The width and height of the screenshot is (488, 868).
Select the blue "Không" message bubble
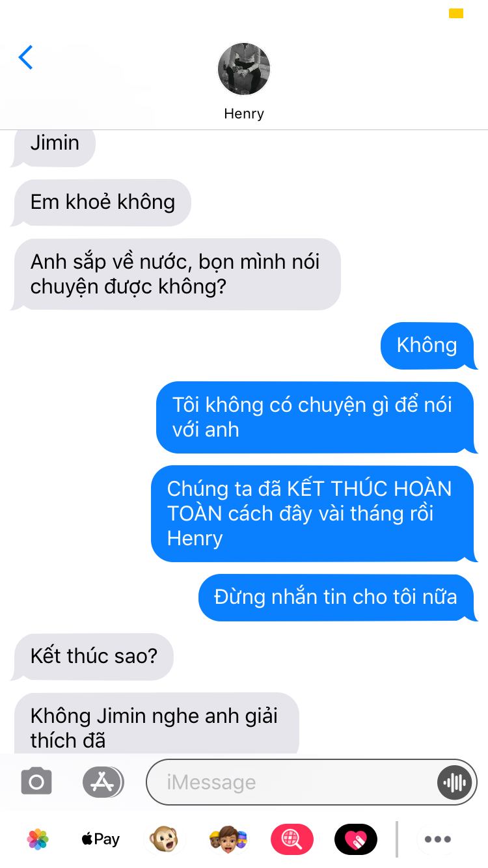(x=428, y=345)
